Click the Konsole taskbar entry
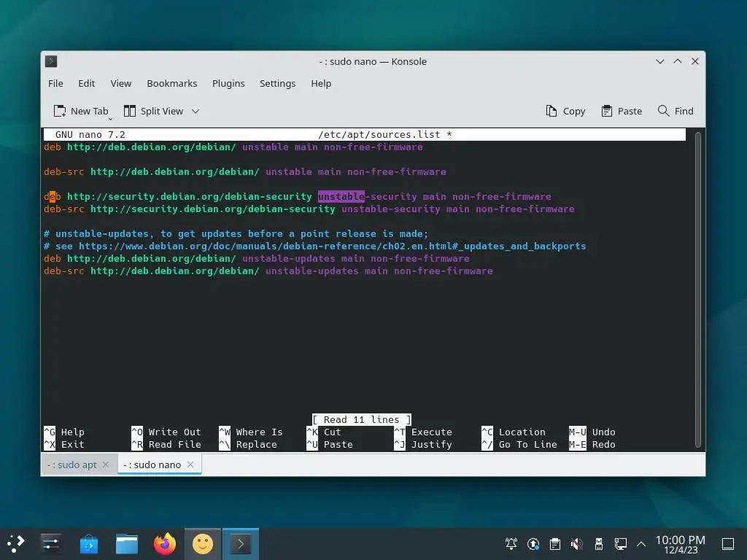Viewport: 747px width, 560px height. click(x=241, y=544)
